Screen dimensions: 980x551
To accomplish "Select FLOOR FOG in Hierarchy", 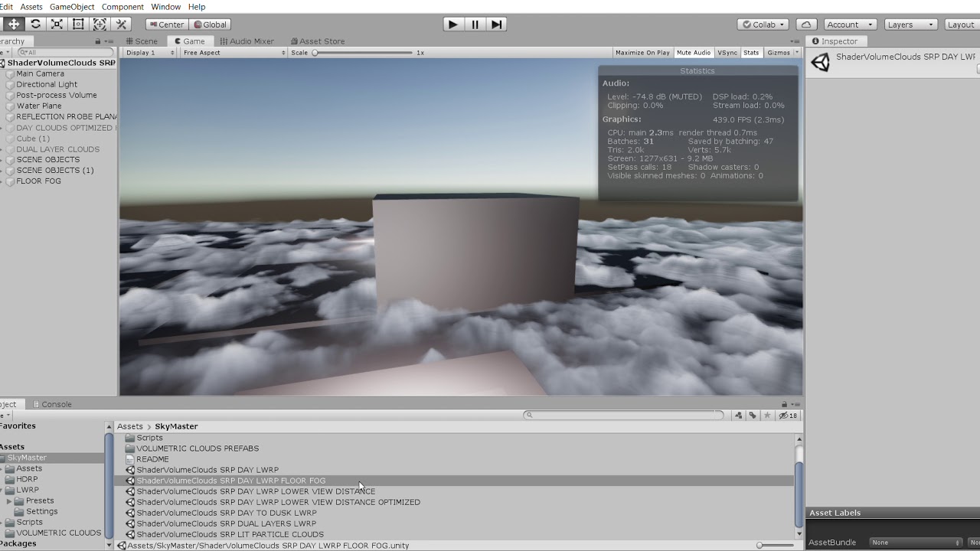I will click(38, 181).
